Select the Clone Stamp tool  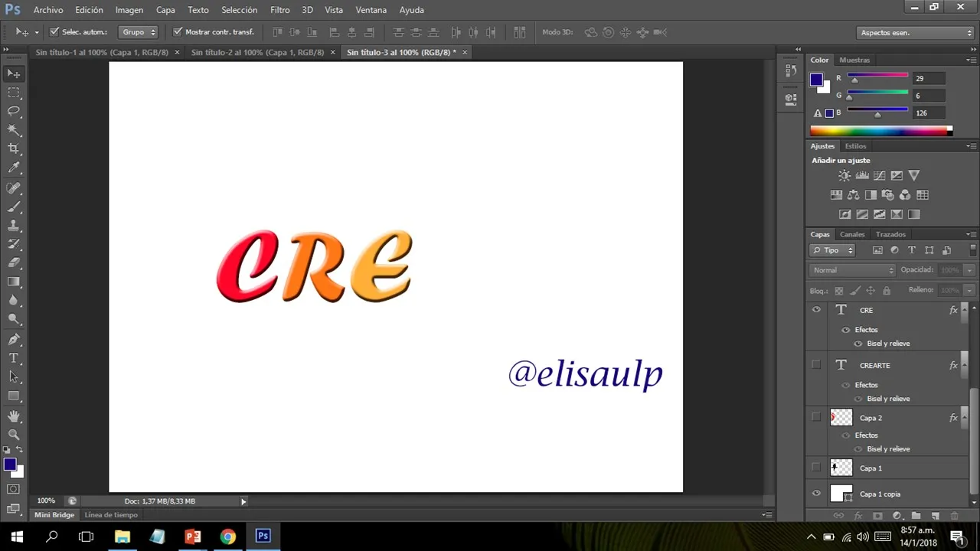[x=14, y=226]
